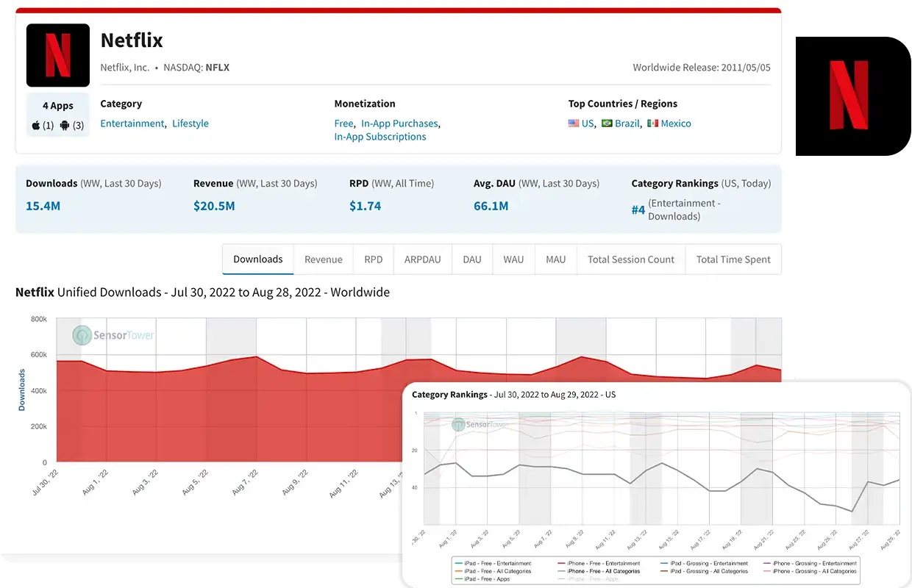Click the 15.4M downloads value
Image resolution: width=912 pixels, height=588 pixels.
(x=43, y=206)
